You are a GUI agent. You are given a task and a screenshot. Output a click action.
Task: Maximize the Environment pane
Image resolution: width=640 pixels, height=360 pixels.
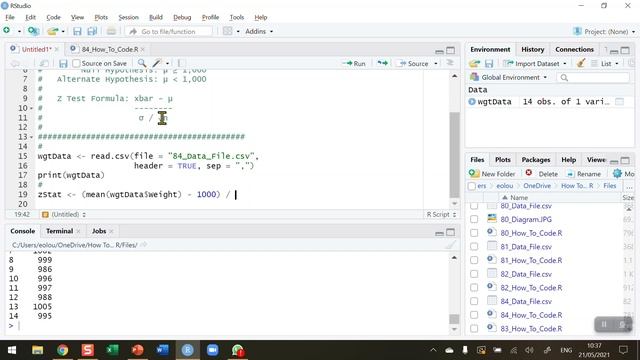pyautogui.click(x=625, y=50)
